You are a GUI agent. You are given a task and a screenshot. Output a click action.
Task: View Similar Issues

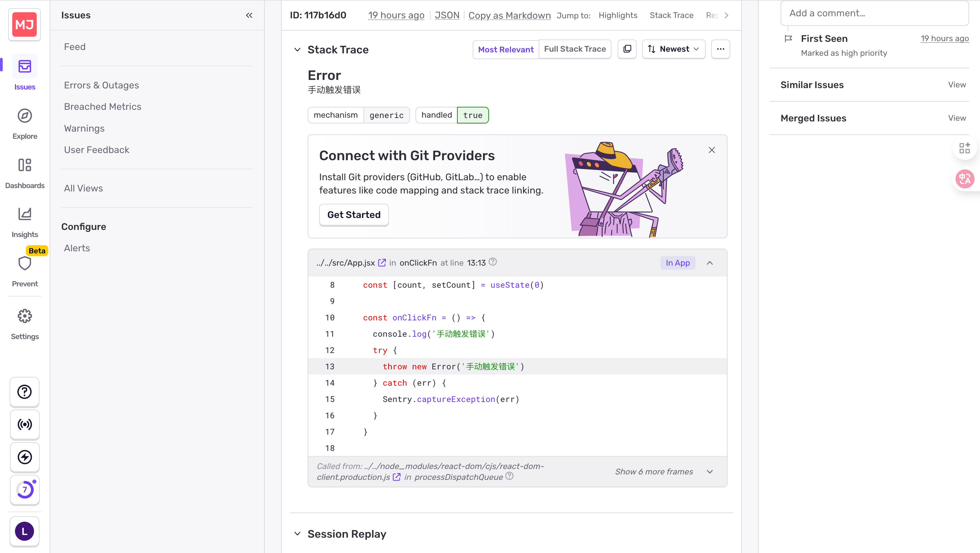[957, 85]
